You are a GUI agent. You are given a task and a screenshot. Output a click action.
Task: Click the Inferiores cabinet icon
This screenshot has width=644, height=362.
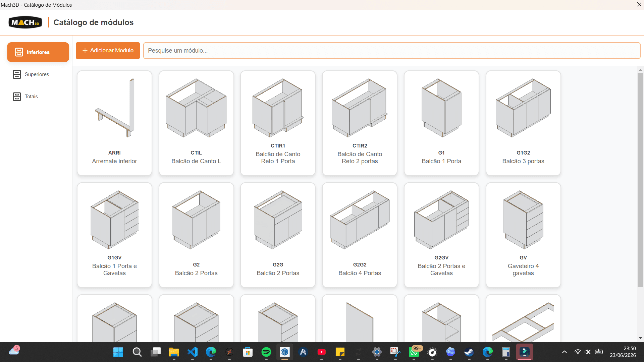tap(19, 52)
